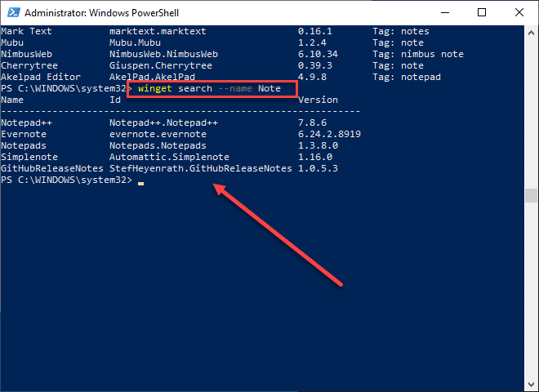Click 'StefHeyenrath.GitHubReleaseNotes' package id
The height and width of the screenshot is (392, 539).
click(x=201, y=168)
